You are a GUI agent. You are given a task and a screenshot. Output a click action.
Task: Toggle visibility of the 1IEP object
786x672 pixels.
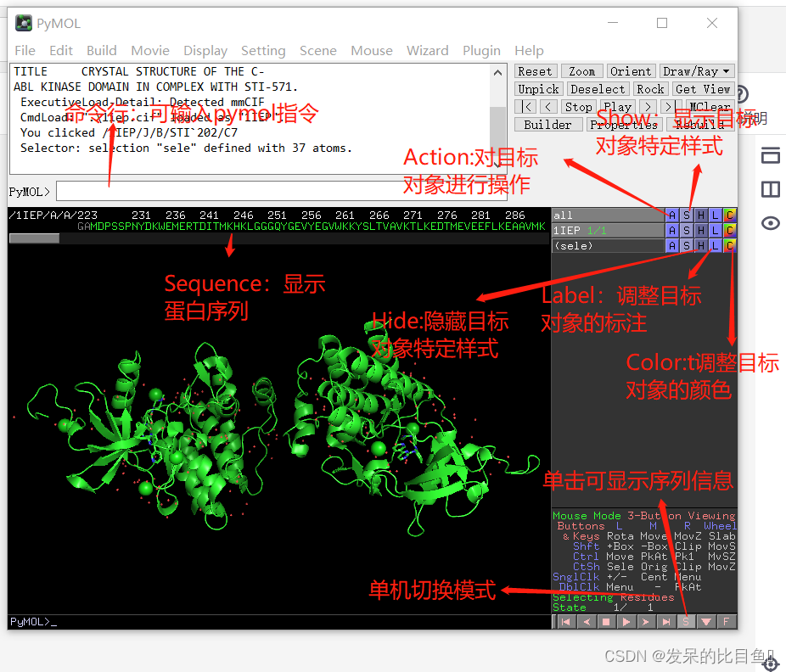click(608, 231)
